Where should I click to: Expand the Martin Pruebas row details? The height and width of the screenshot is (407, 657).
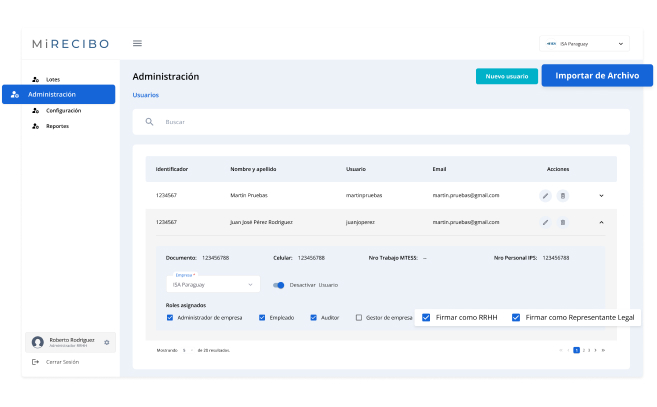click(601, 195)
